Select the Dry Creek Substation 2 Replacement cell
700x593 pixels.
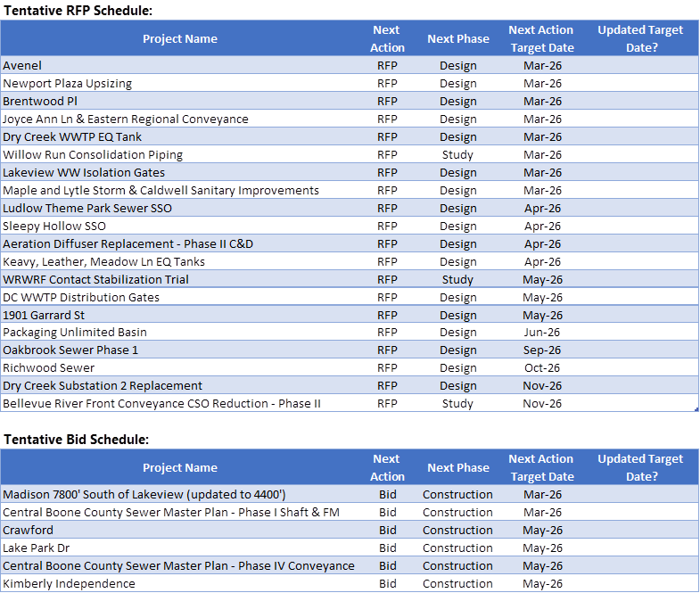(103, 385)
